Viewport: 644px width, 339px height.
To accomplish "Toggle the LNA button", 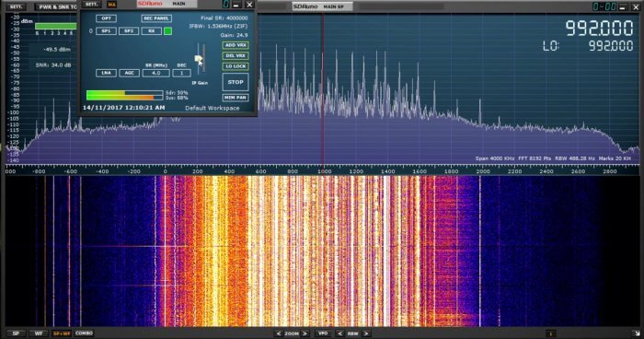I will (x=106, y=73).
